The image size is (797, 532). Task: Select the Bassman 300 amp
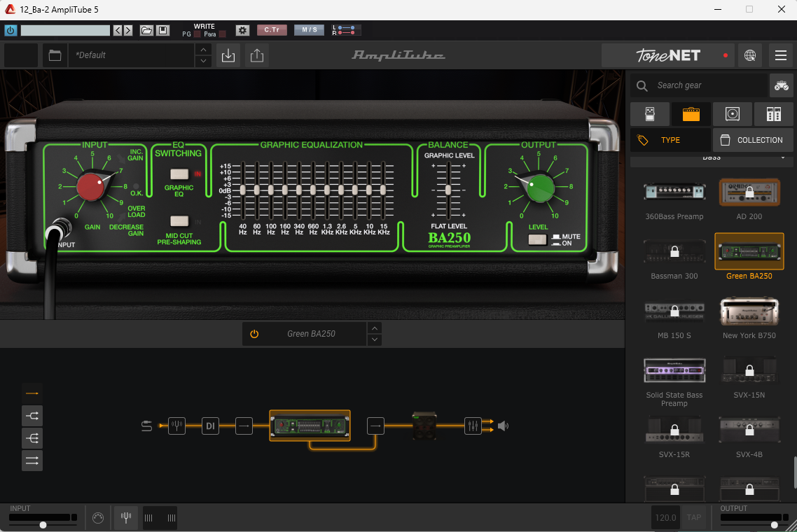(674, 251)
